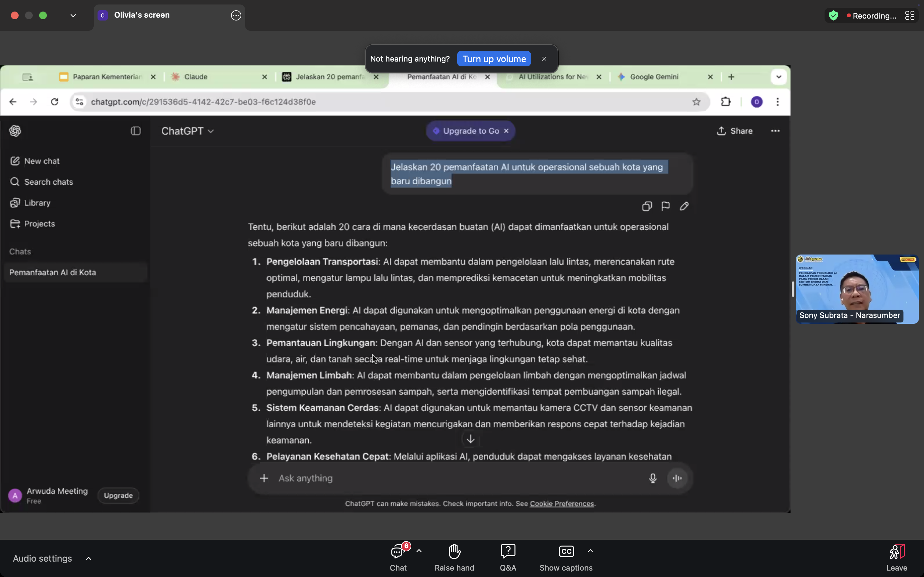Viewport: 924px width, 577px height.
Task: Expand the Audio settings chevron
Action: [89, 558]
